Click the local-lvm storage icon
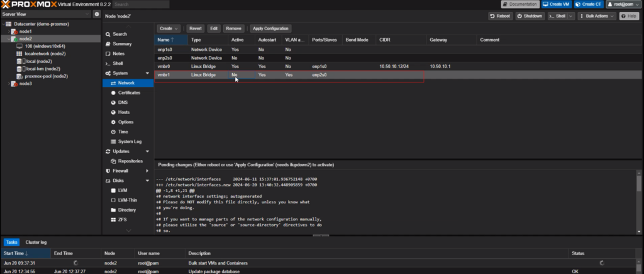The width and height of the screenshot is (644, 274). 21,69
